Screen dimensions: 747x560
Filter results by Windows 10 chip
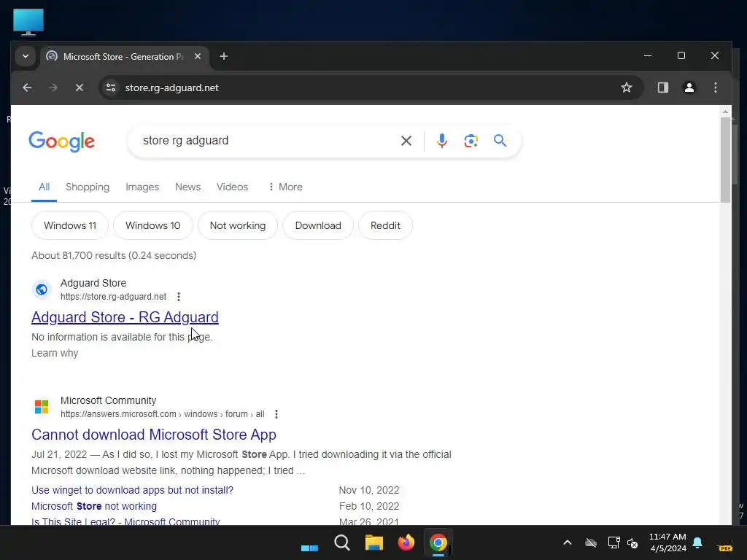153,225
